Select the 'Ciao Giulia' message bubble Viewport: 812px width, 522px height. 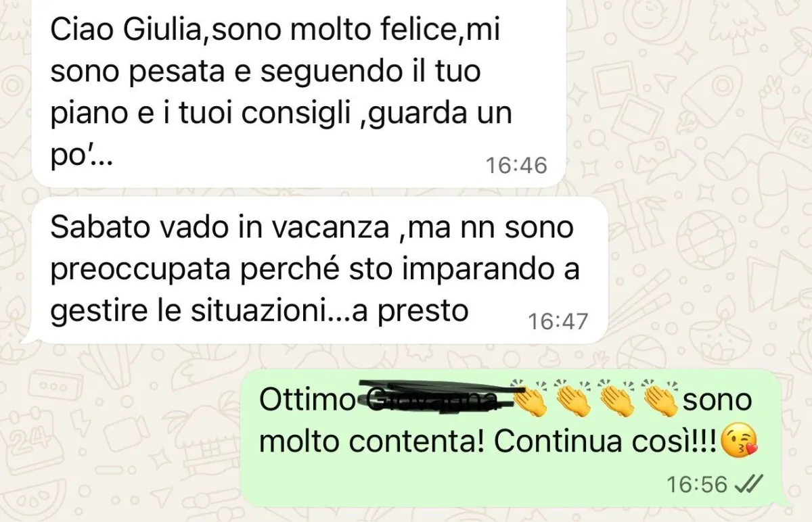pos(298,93)
